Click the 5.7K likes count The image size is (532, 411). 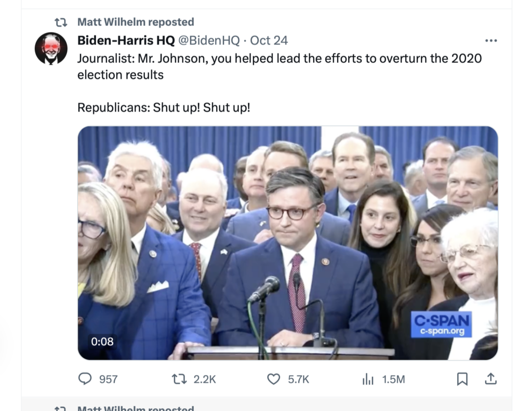tap(298, 379)
